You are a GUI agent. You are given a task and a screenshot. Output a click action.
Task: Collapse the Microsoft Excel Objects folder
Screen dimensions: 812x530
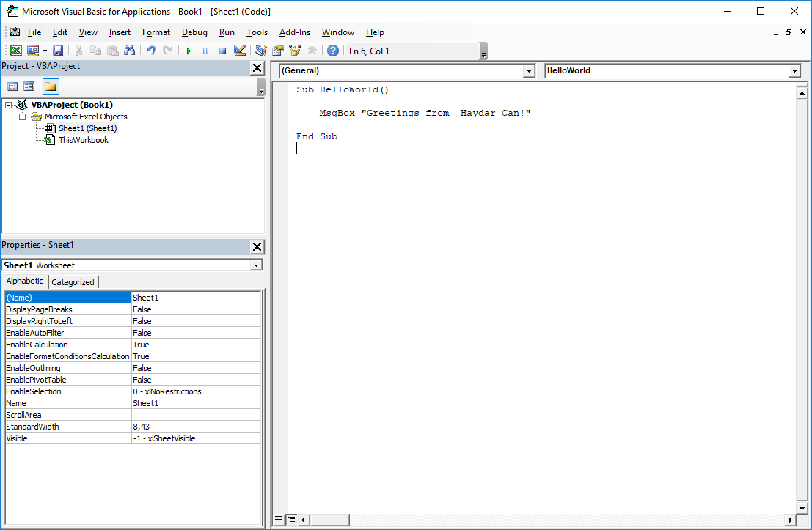[22, 117]
